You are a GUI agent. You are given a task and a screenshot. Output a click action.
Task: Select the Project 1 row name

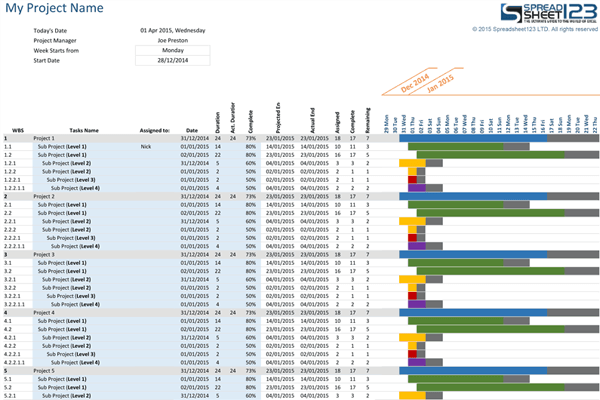click(x=44, y=138)
